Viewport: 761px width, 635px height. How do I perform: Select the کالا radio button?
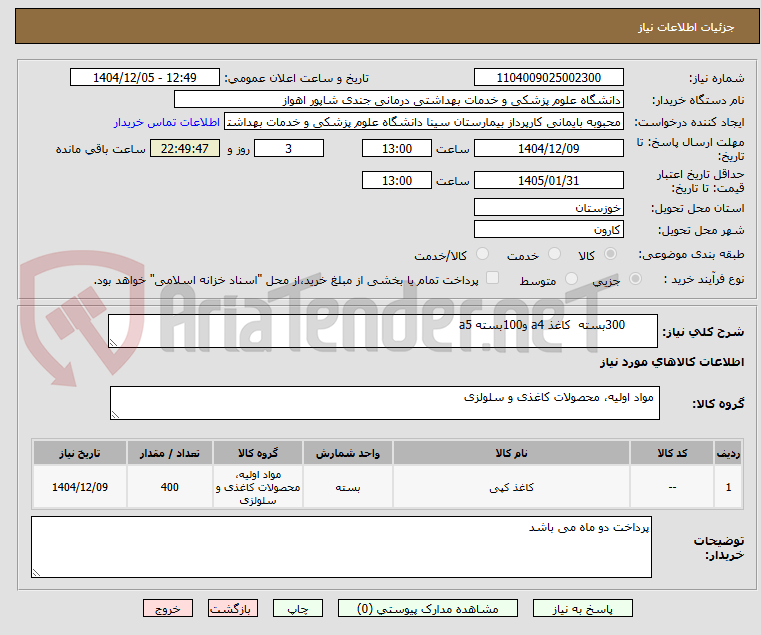click(611, 254)
